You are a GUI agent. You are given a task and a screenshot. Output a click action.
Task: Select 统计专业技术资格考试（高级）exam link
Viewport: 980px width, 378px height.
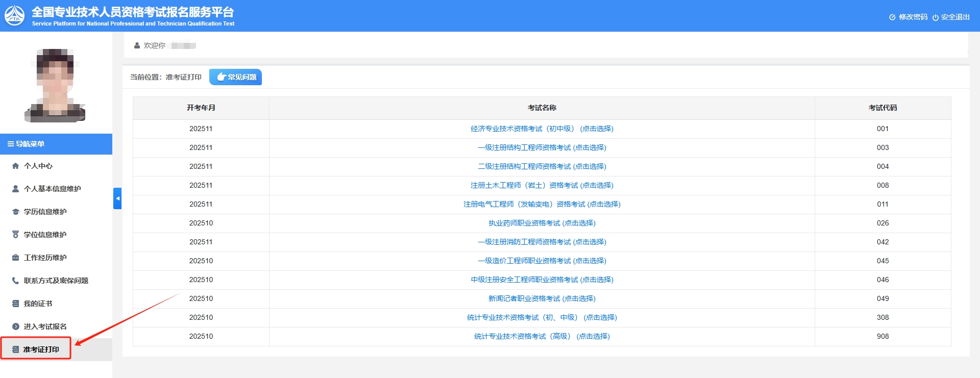click(542, 336)
